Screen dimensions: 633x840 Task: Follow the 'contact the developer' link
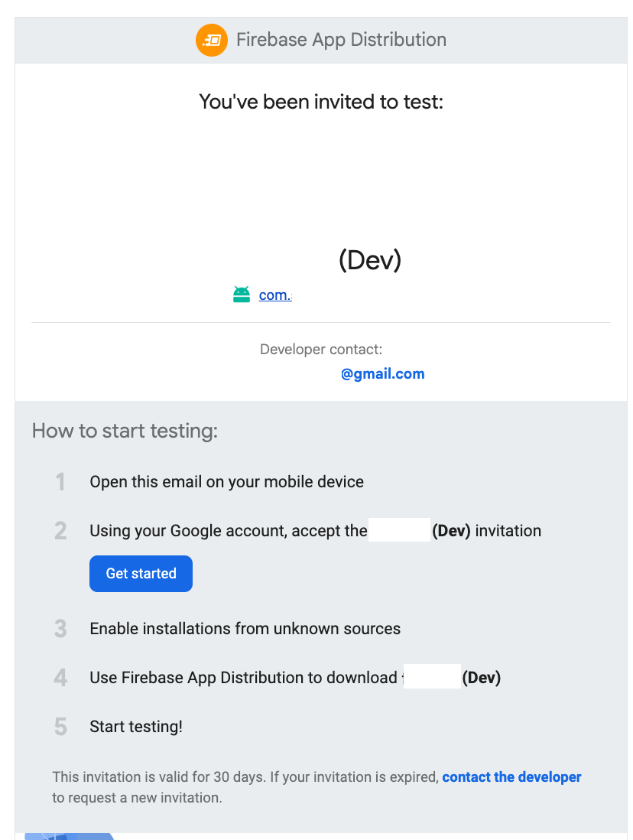[511, 777]
